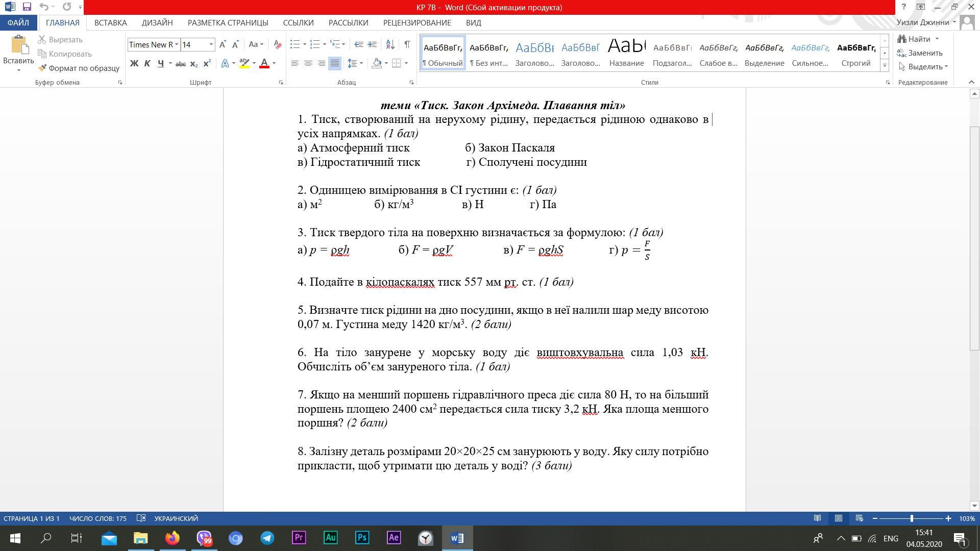Center align the paragraph text
Screen dimensions: 980x551
[x=308, y=63]
